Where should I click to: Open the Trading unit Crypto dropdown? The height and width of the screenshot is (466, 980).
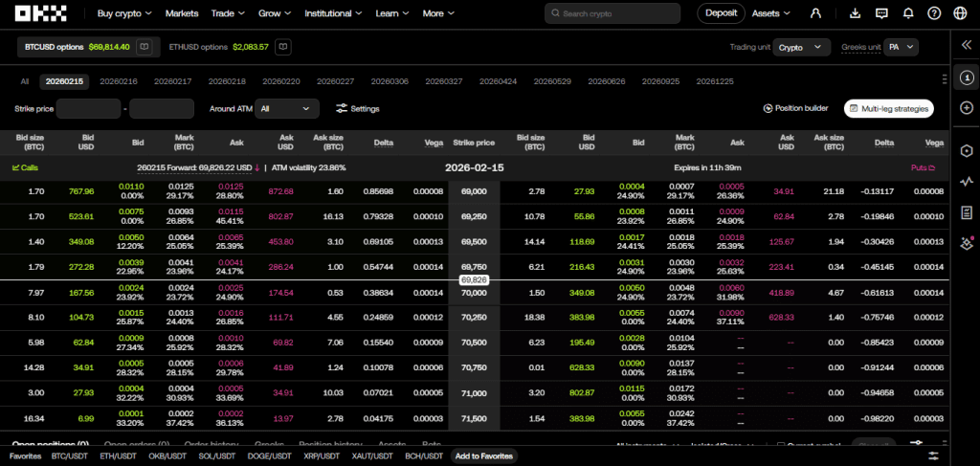[801, 48]
